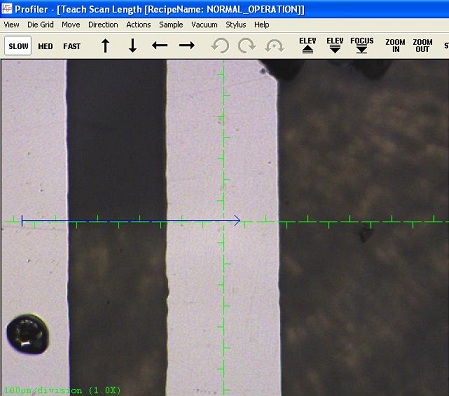Click the blue scan arrow endpoint
This screenshot has width=449, height=396.
click(237, 220)
